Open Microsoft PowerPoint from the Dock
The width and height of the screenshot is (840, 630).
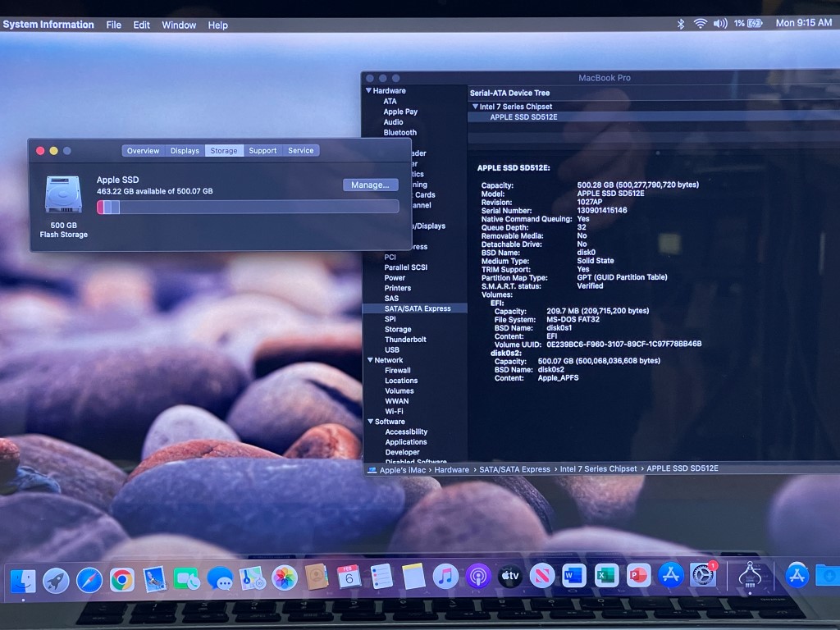tap(638, 576)
